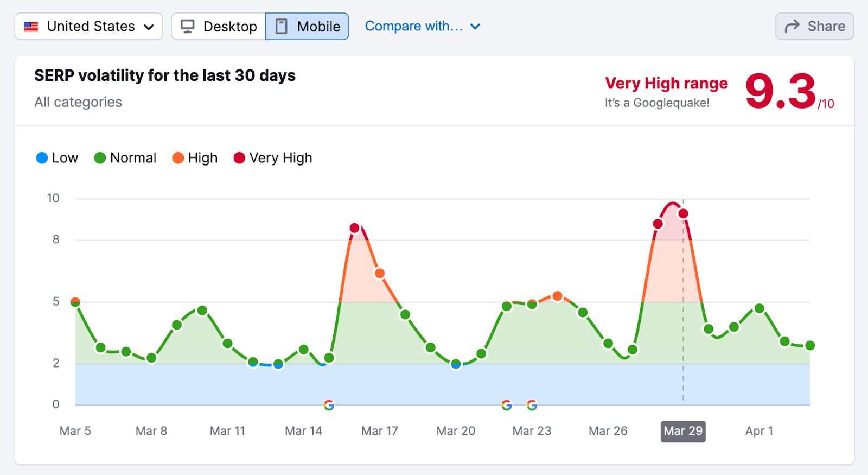Screen dimensions: 868x475
Task: Click the desktop monitor icon
Action: tap(188, 27)
